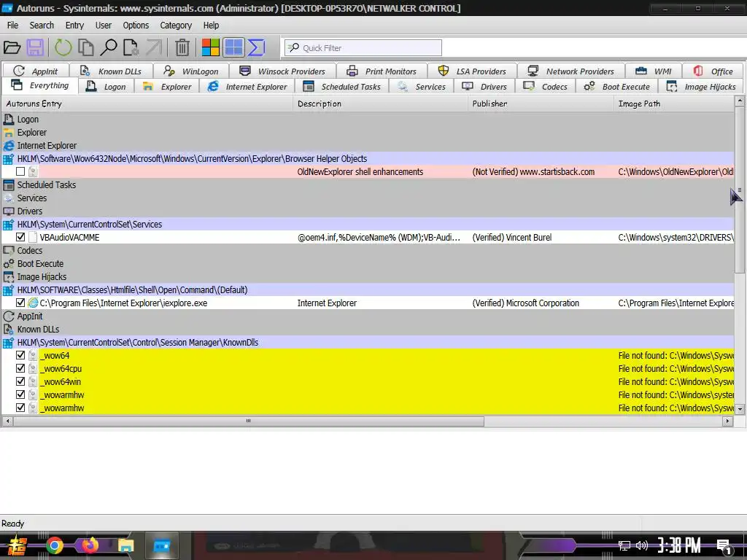The image size is (747, 560).
Task: Open the Search menu
Action: [x=42, y=26]
